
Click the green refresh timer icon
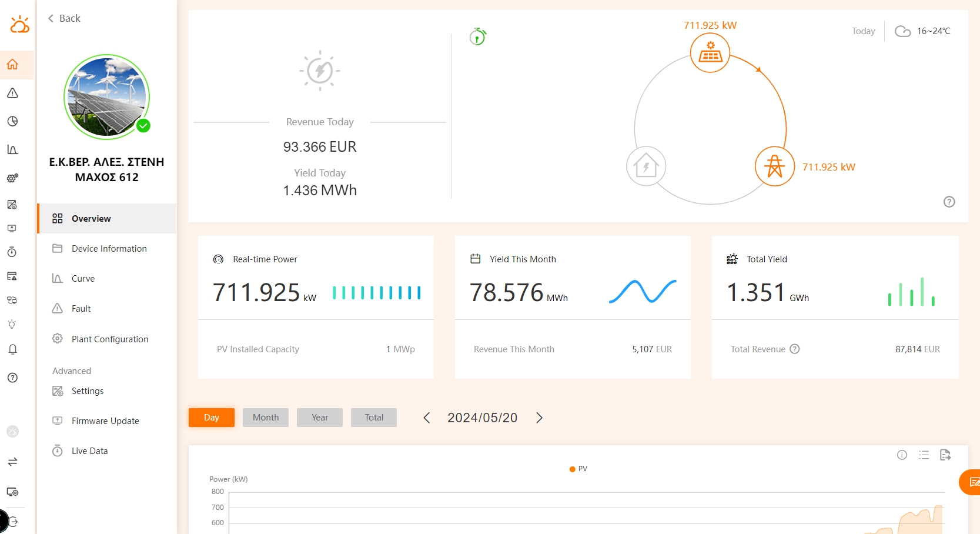point(477,37)
